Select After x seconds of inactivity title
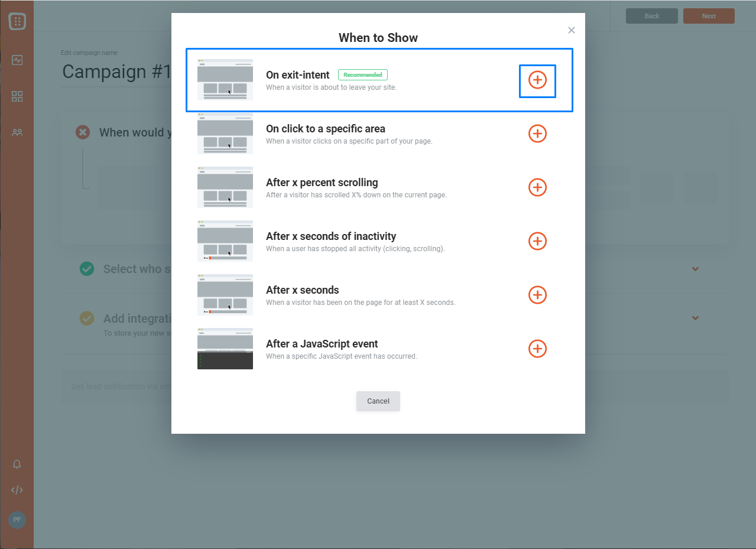The image size is (756, 549). 331,236
